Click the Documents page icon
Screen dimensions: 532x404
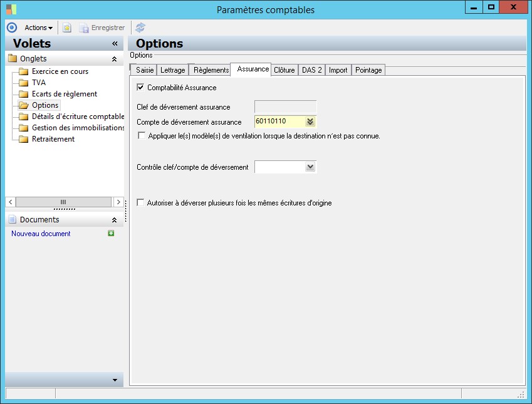[12, 219]
